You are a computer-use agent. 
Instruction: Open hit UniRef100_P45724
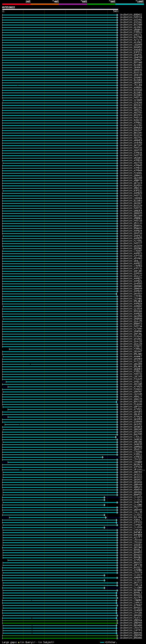coord(131,17)
